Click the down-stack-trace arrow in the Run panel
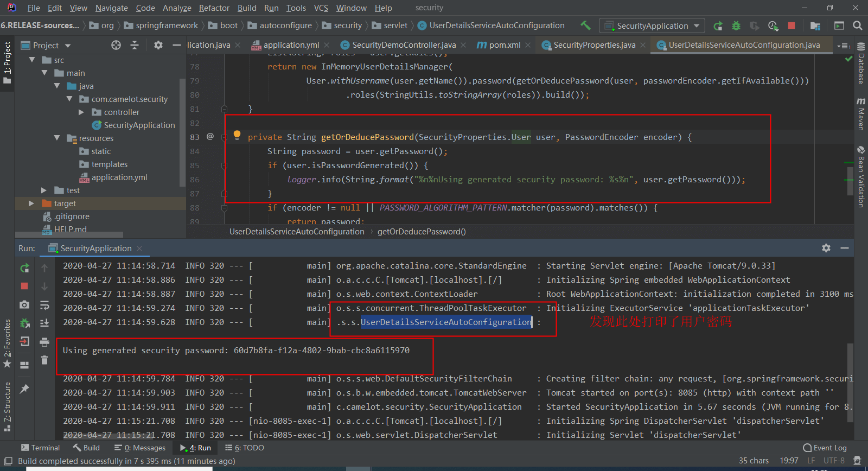868x471 pixels. pos(44,286)
